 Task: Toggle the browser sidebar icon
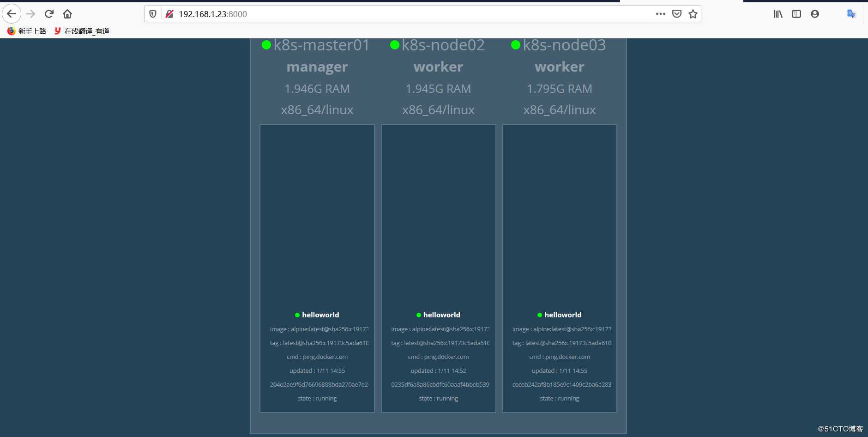click(796, 14)
